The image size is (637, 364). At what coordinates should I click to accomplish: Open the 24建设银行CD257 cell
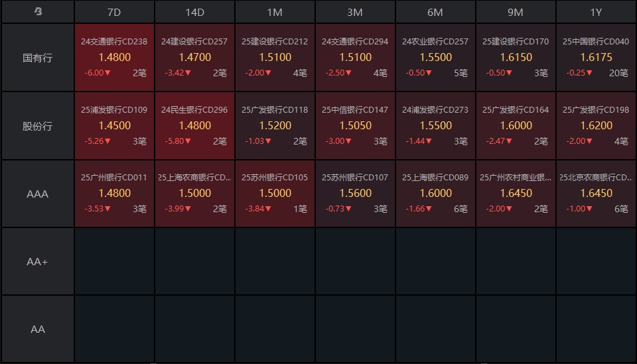pos(194,57)
